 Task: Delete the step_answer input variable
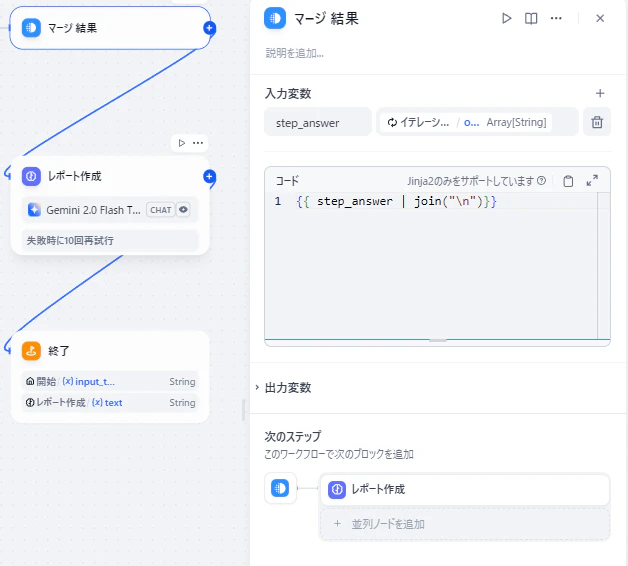click(597, 122)
